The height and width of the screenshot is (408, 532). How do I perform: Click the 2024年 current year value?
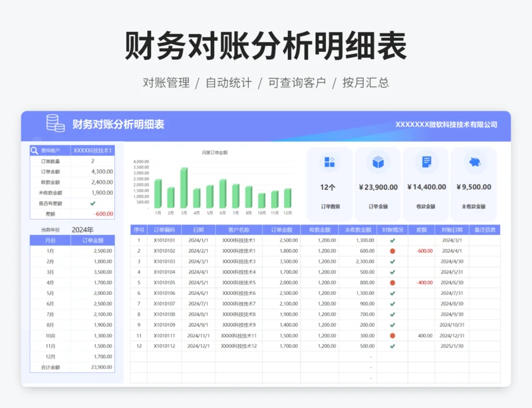(x=82, y=230)
